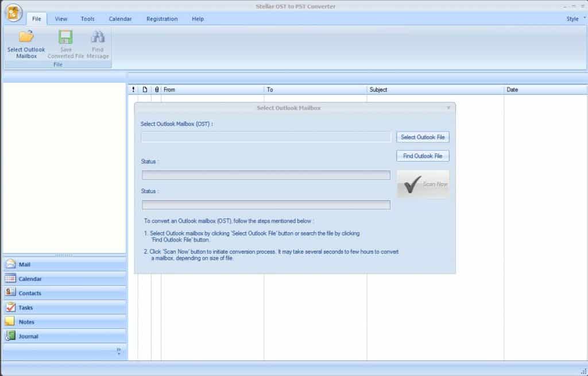Screen dimensions: 588x376
Task: Open the Help ribbon tab
Action: [198, 19]
